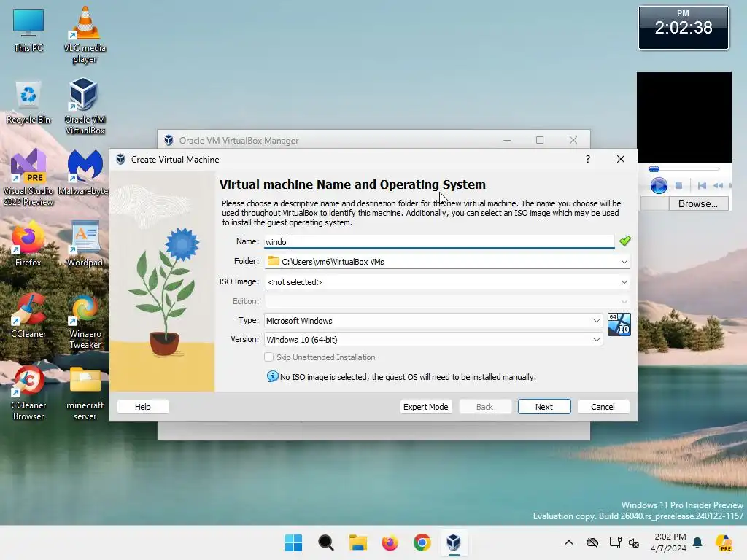Launch Firefox from the taskbar
The image size is (747, 560).
pos(390,542)
